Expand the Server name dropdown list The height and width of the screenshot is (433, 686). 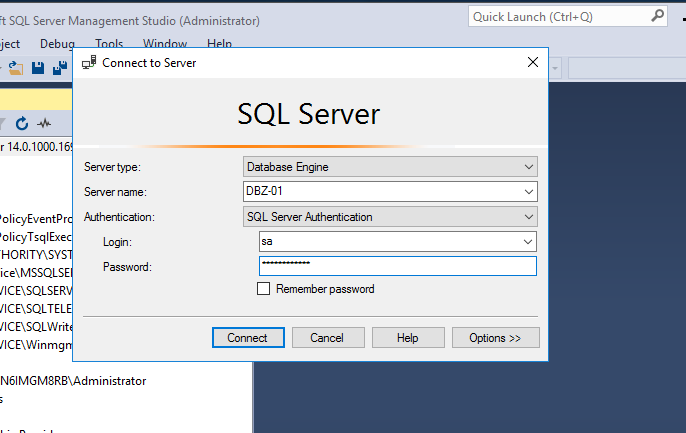tap(528, 192)
